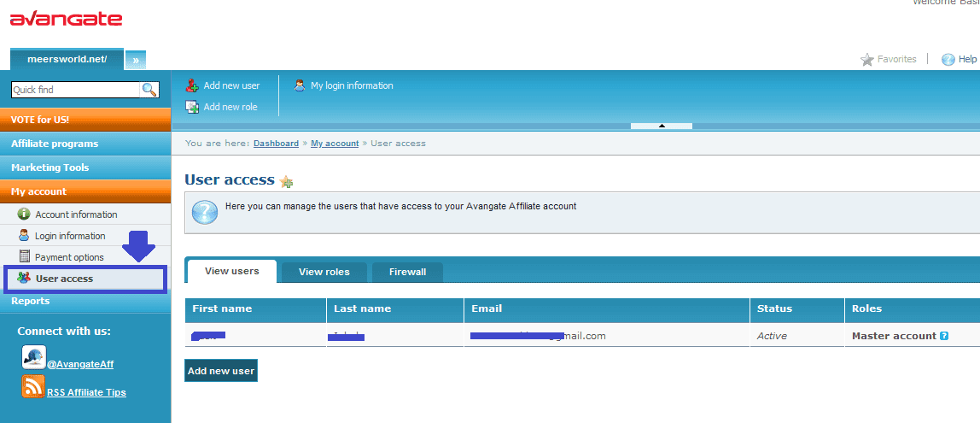Expand the double-arrow tab next to meersworld.net
Screen dimensions: 980x423
(x=136, y=60)
